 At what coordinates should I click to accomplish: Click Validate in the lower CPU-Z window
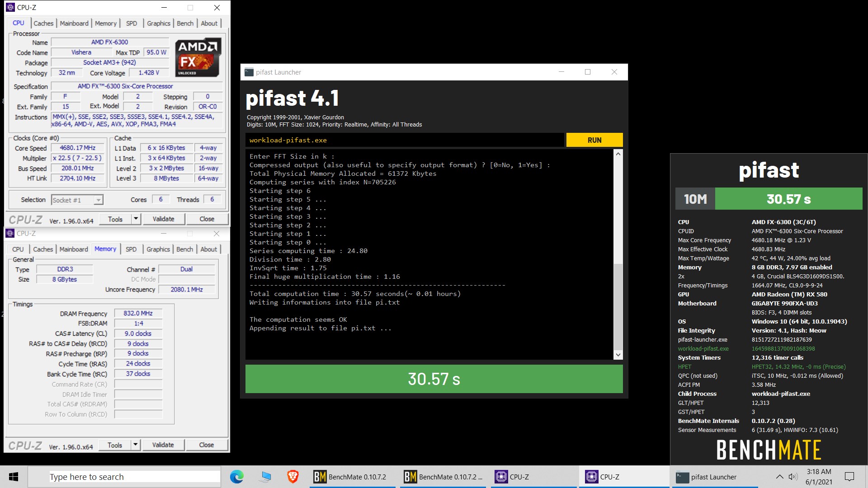pyautogui.click(x=163, y=445)
